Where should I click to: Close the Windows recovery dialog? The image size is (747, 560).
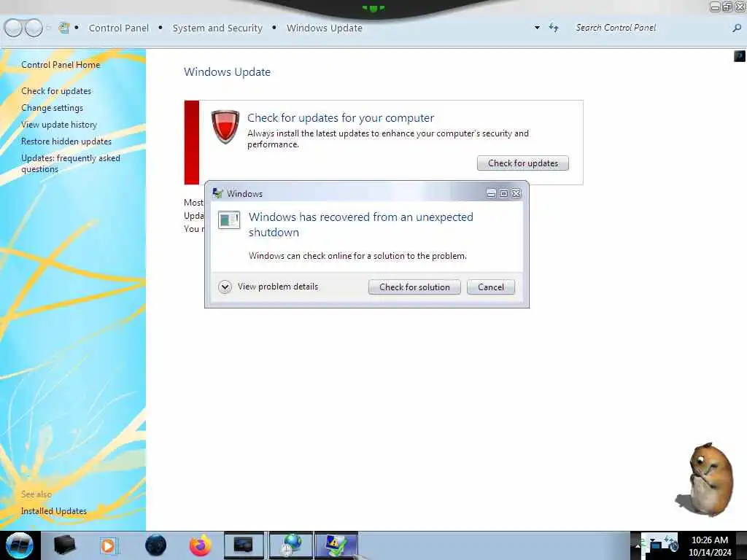point(516,193)
